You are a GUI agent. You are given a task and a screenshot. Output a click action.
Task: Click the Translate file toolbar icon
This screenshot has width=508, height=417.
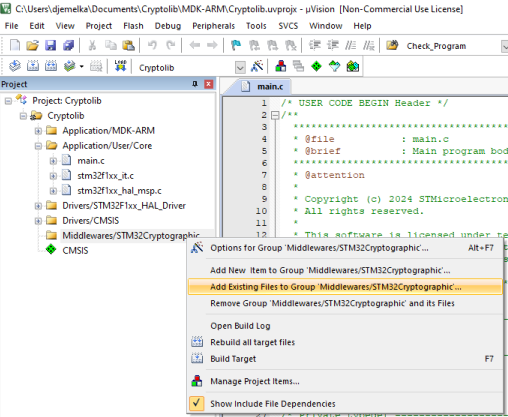[15, 66]
